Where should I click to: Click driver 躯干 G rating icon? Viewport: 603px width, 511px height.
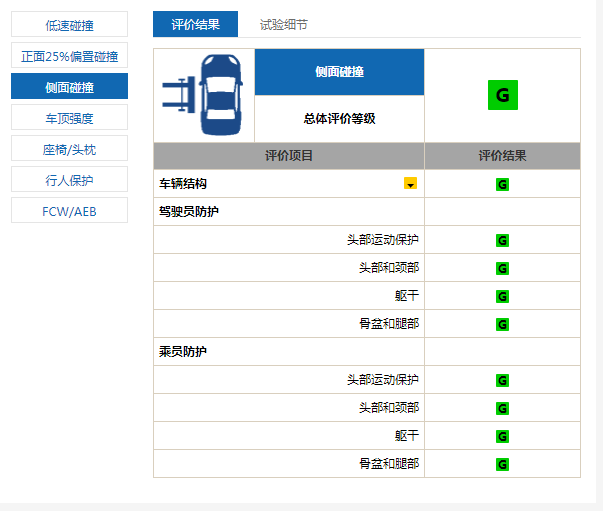(502, 296)
